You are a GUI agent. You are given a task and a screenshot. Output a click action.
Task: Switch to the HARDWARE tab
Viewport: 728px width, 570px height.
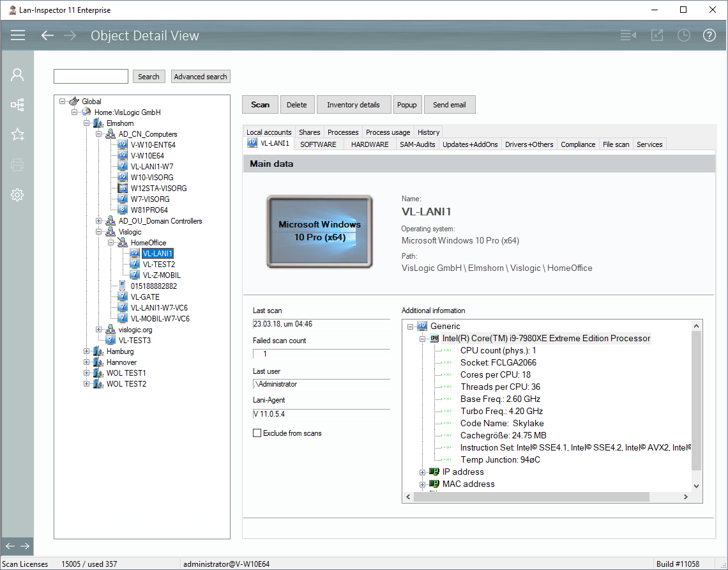pos(369,144)
